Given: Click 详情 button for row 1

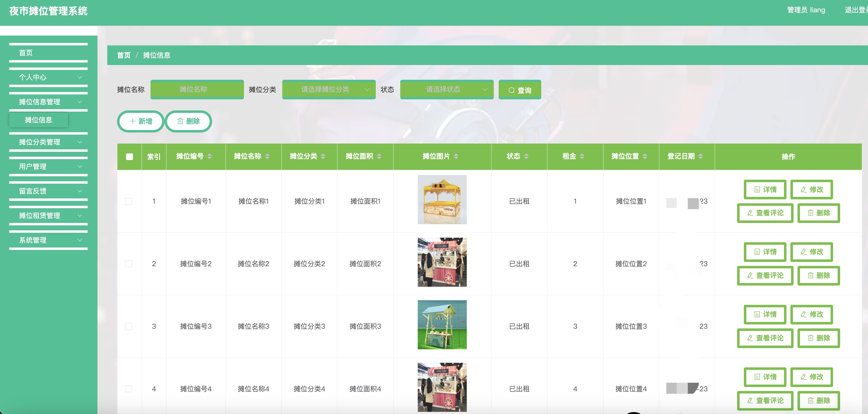Looking at the screenshot, I should 765,190.
